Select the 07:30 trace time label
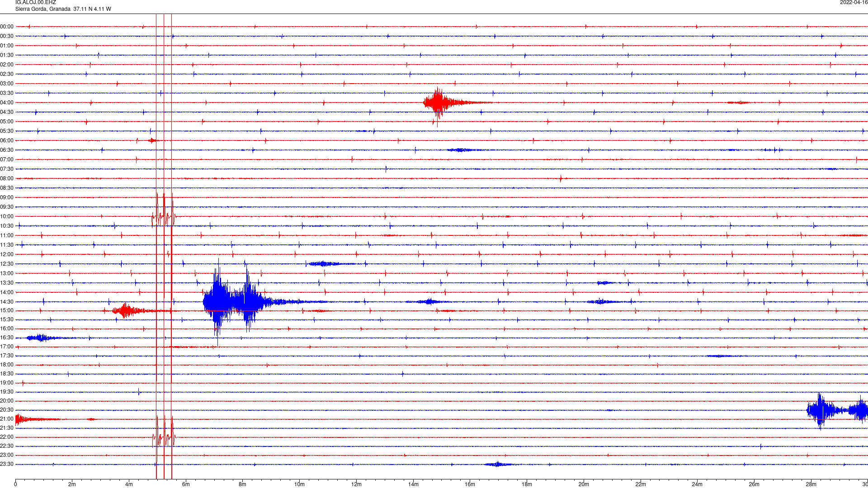This screenshot has height=488, width=868. coord(7,169)
